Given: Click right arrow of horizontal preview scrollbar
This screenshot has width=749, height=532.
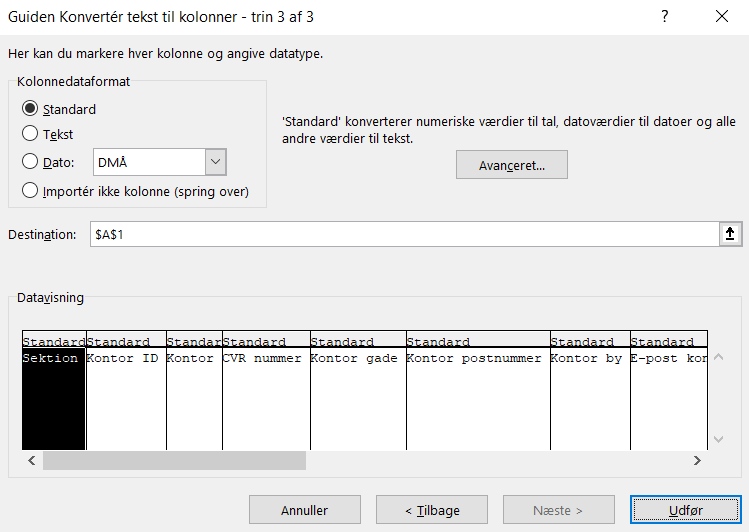Looking at the screenshot, I should pos(698,461).
